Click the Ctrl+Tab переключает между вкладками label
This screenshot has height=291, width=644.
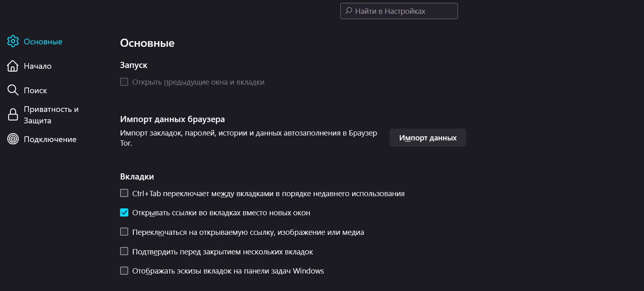pyautogui.click(x=268, y=194)
